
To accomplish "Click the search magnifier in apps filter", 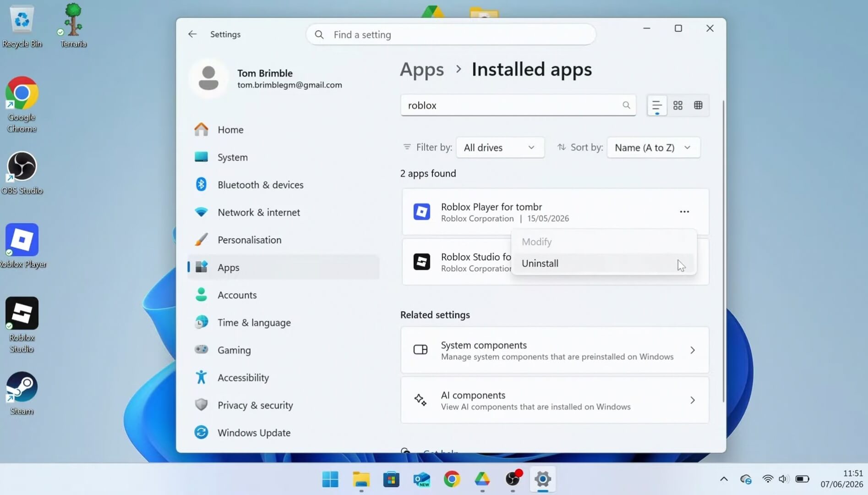I will click(x=626, y=105).
